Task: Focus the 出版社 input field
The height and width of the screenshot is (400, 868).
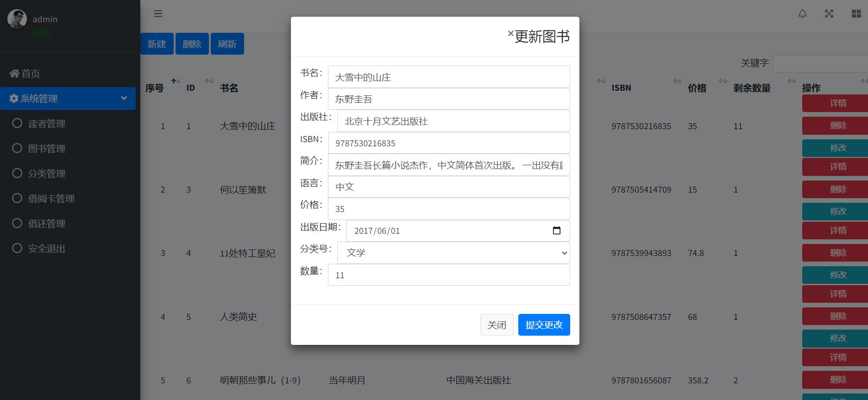Action: (453, 121)
